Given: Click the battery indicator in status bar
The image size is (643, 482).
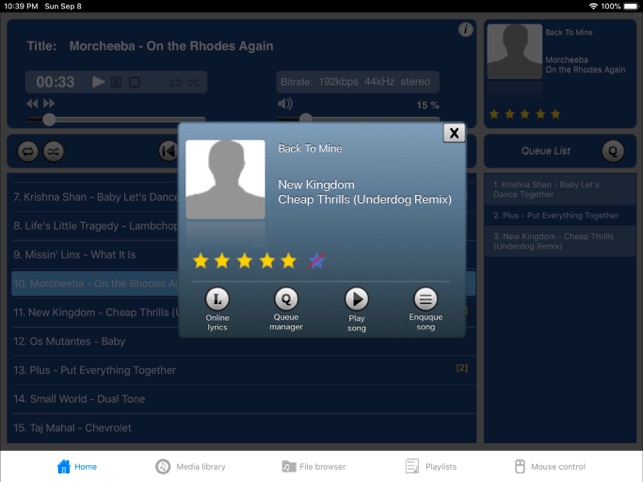Looking at the screenshot, I should [x=631, y=6].
